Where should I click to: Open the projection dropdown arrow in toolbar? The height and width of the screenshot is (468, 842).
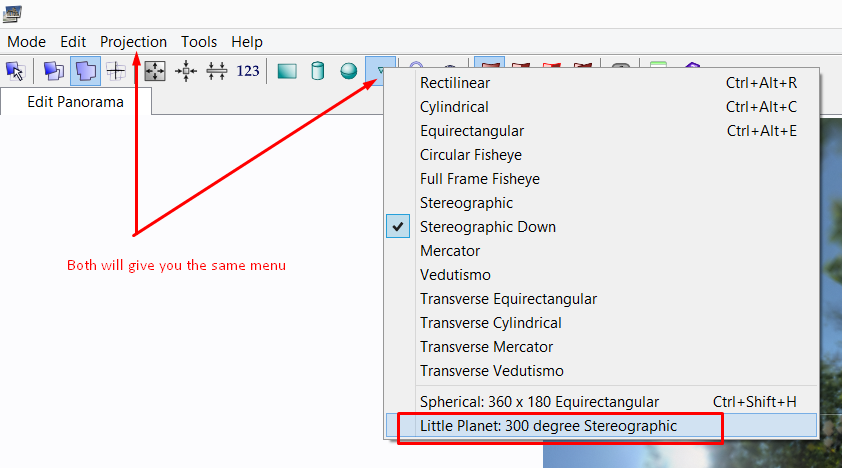coord(380,71)
